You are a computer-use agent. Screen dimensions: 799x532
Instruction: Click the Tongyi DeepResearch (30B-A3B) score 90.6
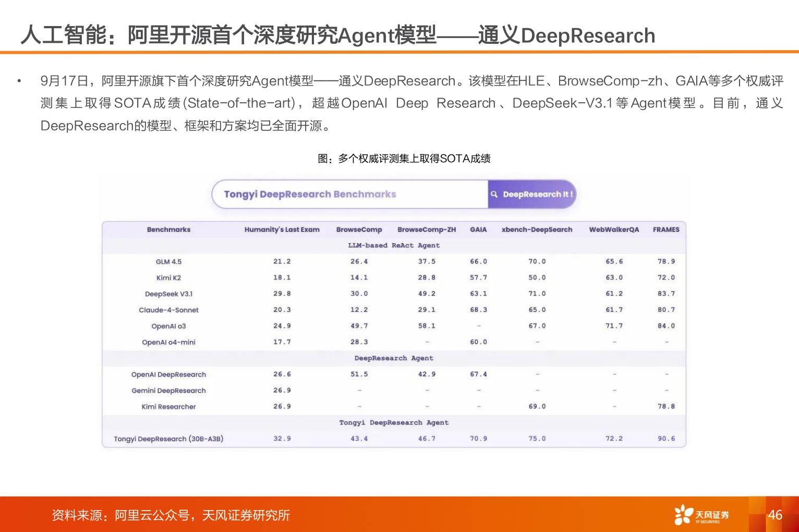(x=666, y=439)
